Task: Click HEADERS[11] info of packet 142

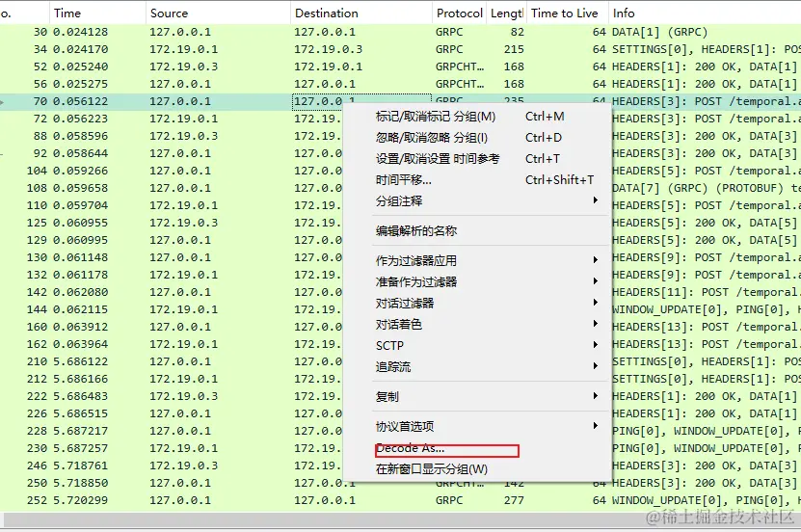Action: (x=706, y=293)
